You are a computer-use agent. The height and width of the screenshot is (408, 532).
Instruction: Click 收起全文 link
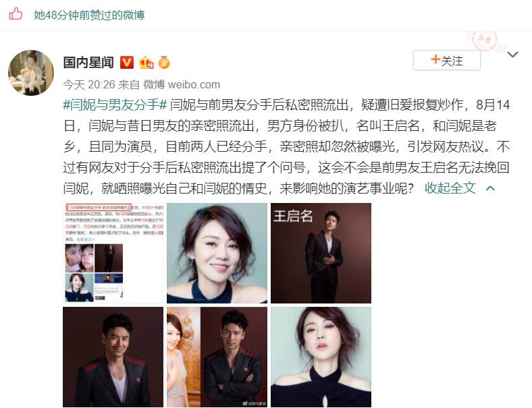(450, 187)
